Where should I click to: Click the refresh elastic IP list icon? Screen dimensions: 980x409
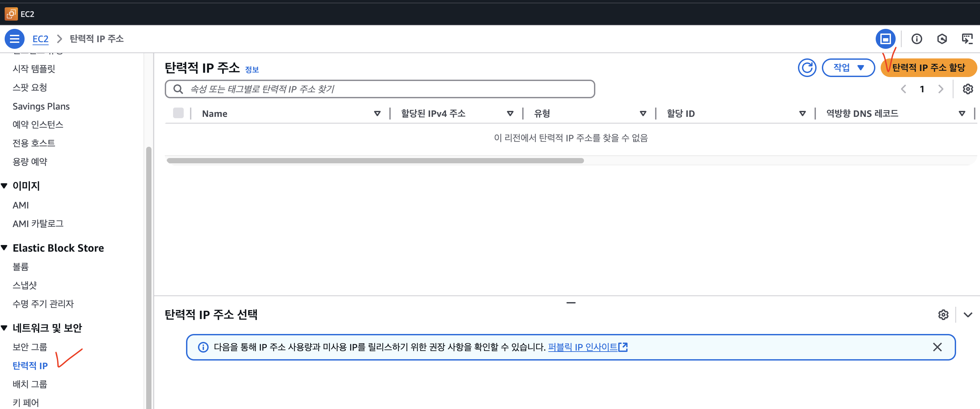click(x=807, y=68)
